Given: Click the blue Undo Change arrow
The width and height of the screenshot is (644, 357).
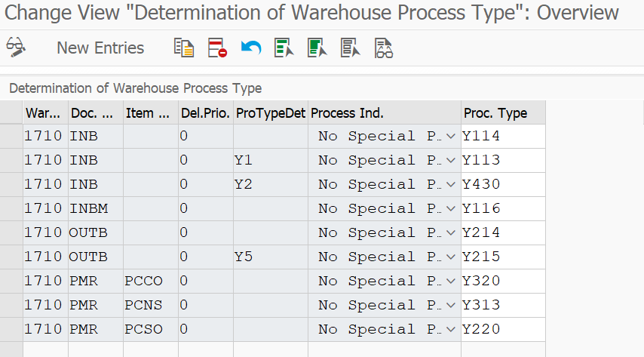Looking at the screenshot, I should [251, 48].
